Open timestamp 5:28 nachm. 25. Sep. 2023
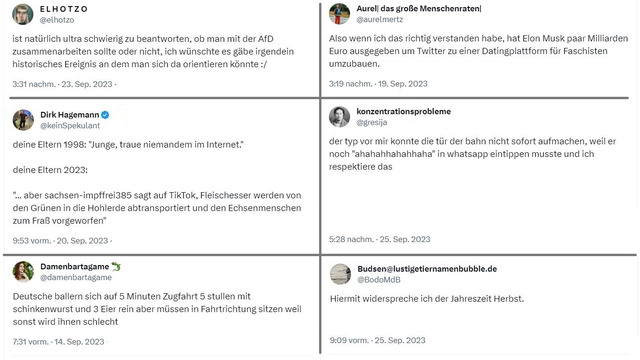This screenshot has height=360, width=640. coord(380,239)
